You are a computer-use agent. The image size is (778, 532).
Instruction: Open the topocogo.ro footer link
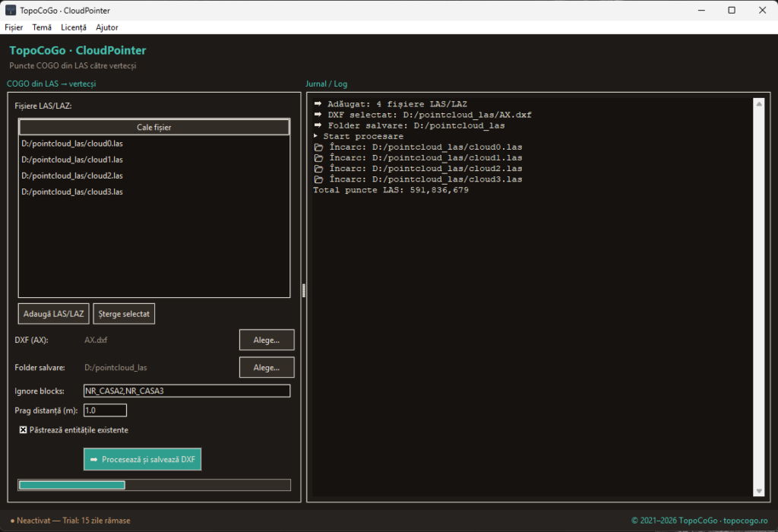pos(745,520)
